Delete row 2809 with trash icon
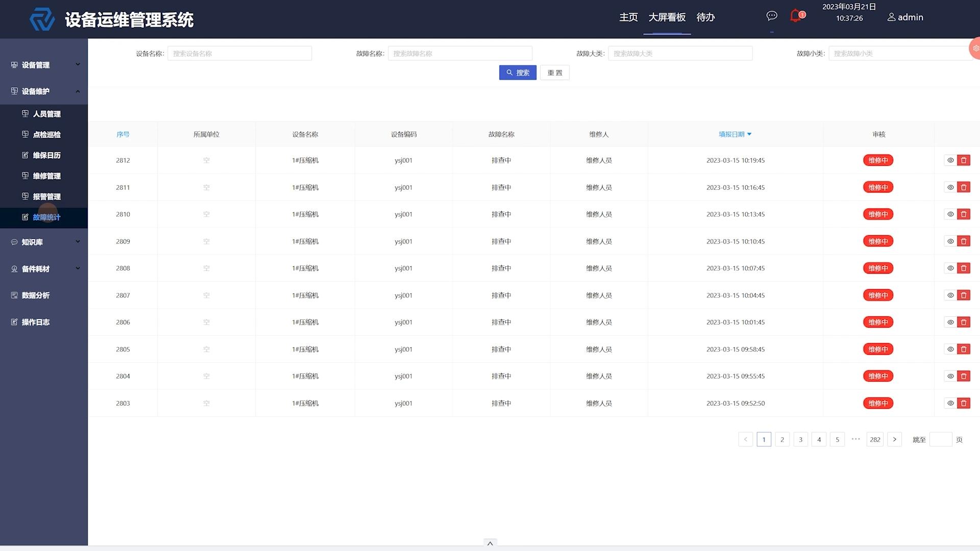The height and width of the screenshot is (551, 980). (x=964, y=241)
